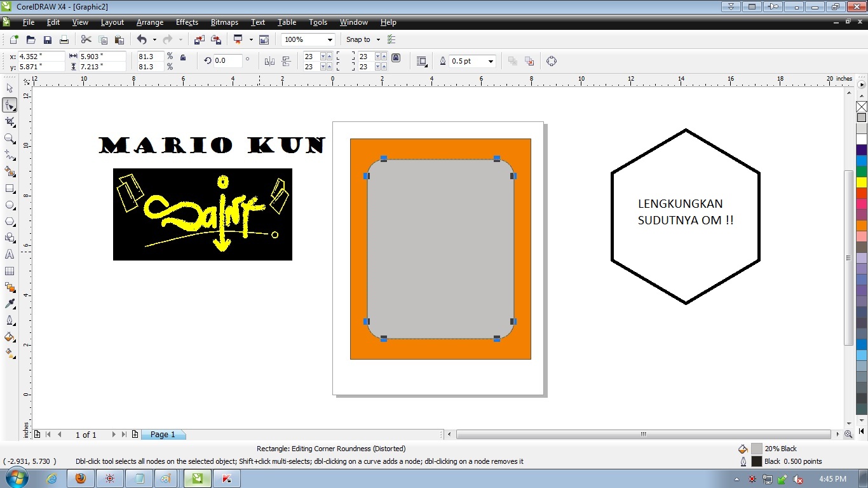Pick the Eyedropper tool
The image size is (868, 488).
tap(10, 304)
